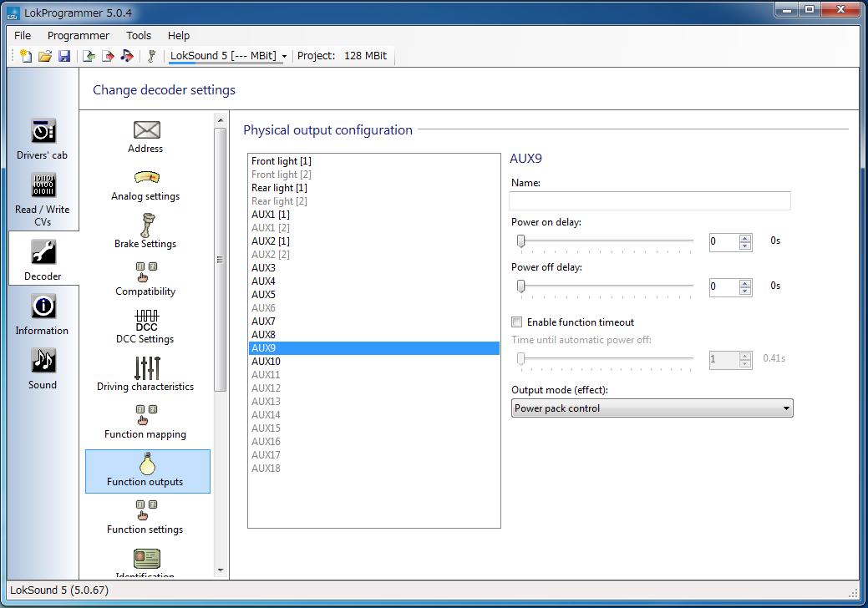Open the Drivers' cab panel
The image size is (868, 608).
coord(43,139)
